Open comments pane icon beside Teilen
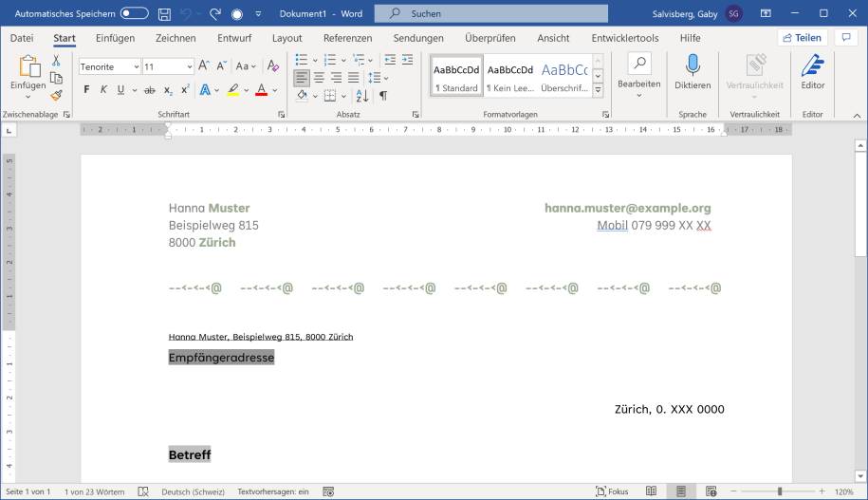 click(846, 38)
